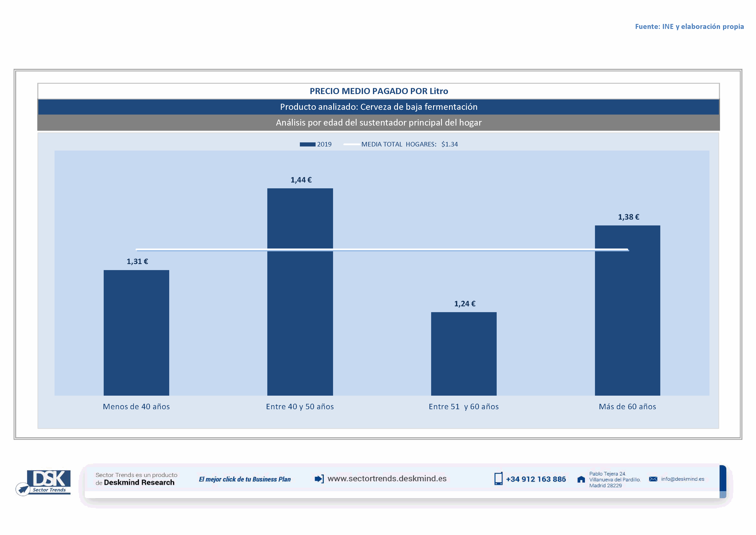This screenshot has width=756, height=535.
Task: Click the Fuente: INE source text
Action: click(689, 26)
